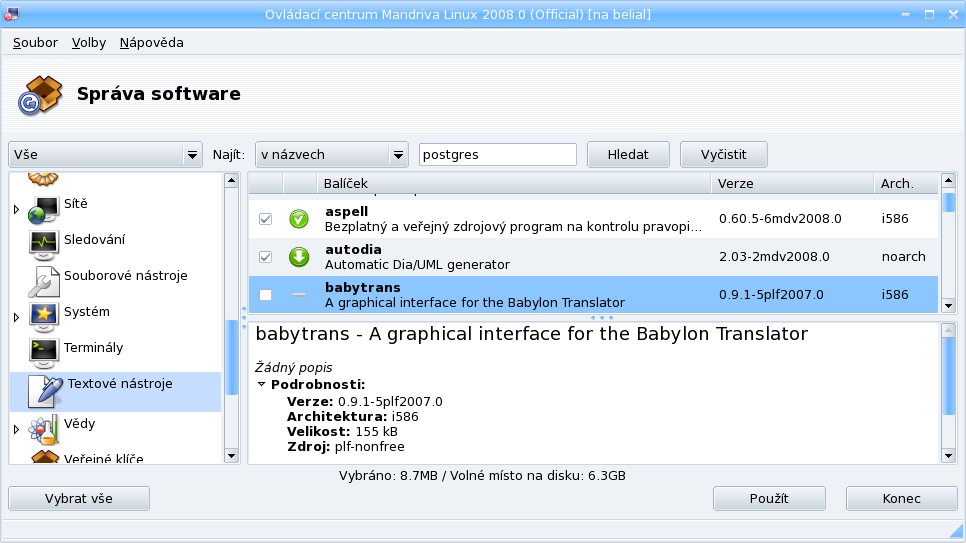The width and height of the screenshot is (966, 543).
Task: Click the Terminály terminal icon
Action: pos(43,353)
